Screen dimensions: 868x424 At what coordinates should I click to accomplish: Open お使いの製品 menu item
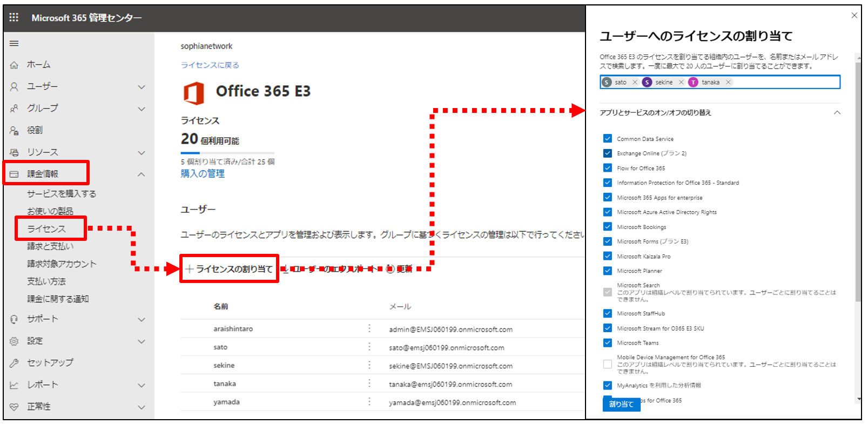pos(50,211)
